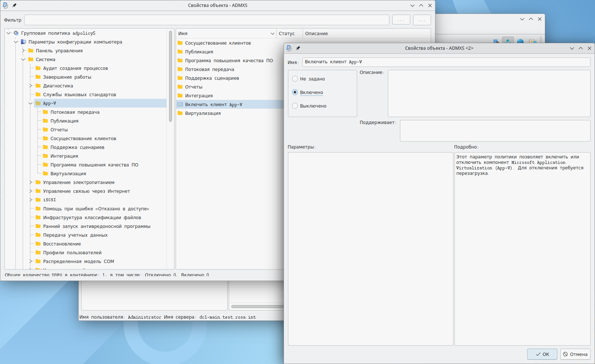The width and height of the screenshot is (595, 364).
Task: Click into the Фильтр input field
Action: click(206, 20)
